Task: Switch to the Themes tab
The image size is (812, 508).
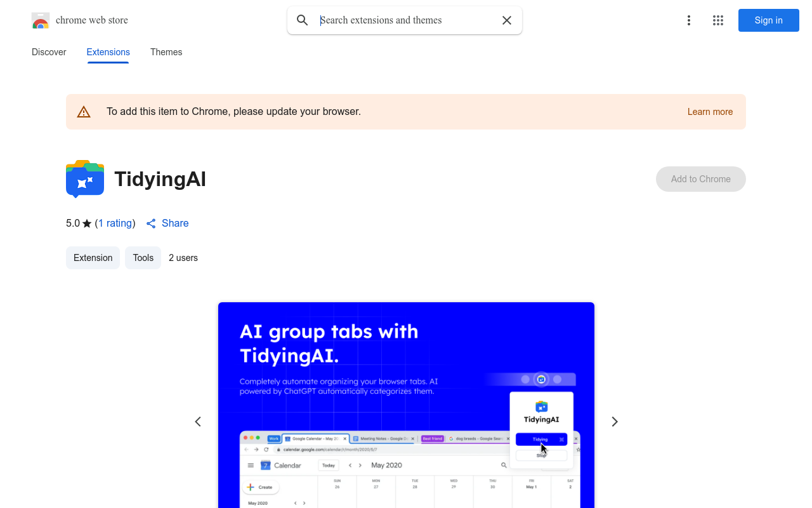Action: pyautogui.click(x=166, y=52)
